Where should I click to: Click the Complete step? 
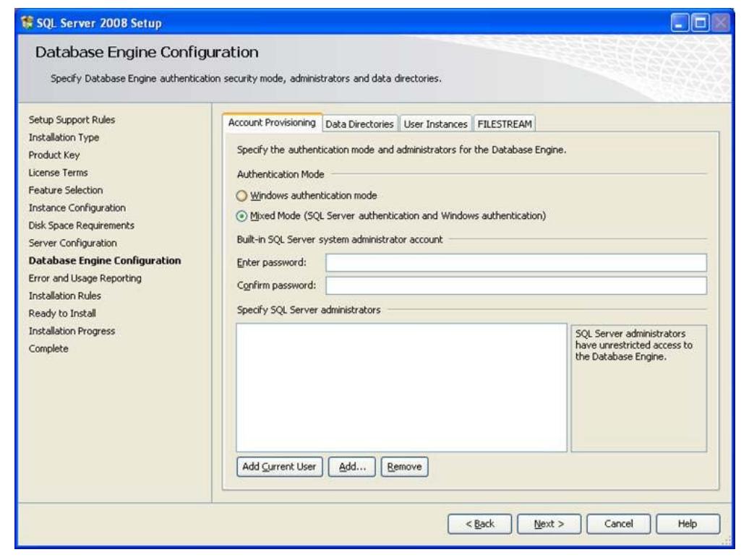point(48,349)
